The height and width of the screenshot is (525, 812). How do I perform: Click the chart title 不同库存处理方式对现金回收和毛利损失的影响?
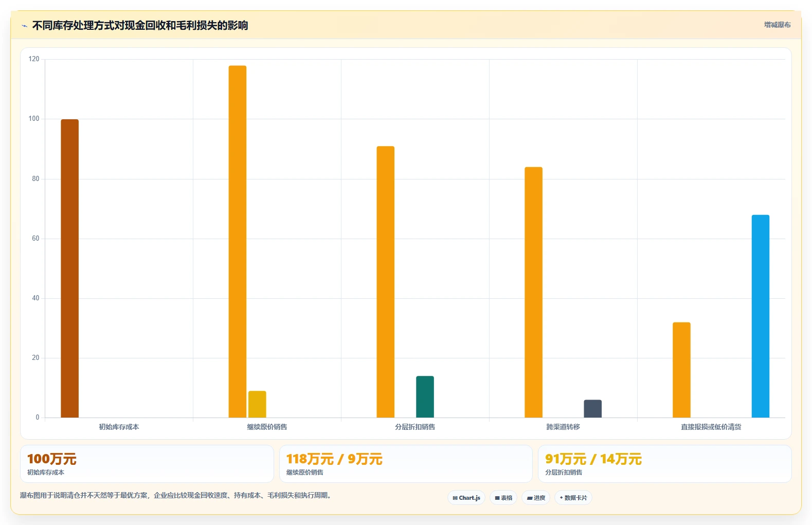tap(140, 26)
